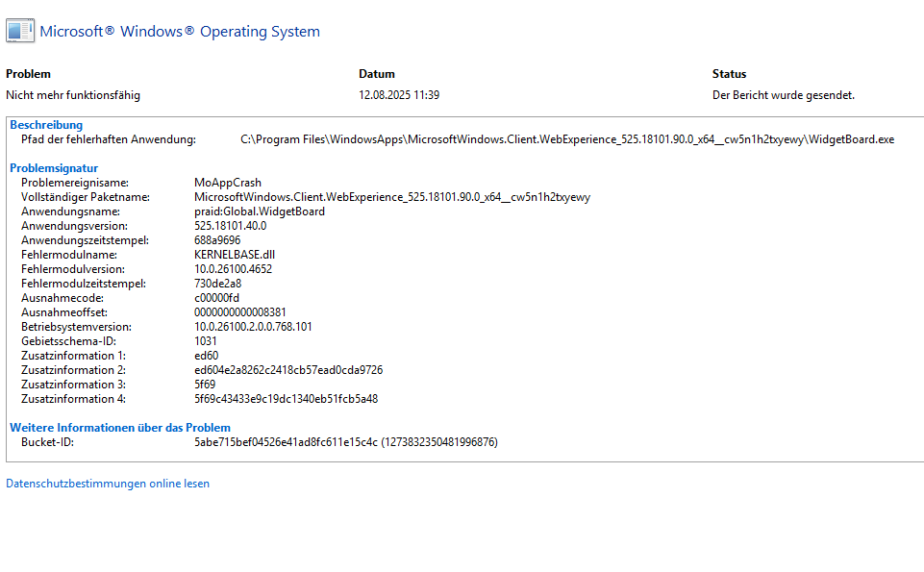Click the Zusatzinformation 4 hash value
Viewport: 924px width, 572px height.
(286, 399)
